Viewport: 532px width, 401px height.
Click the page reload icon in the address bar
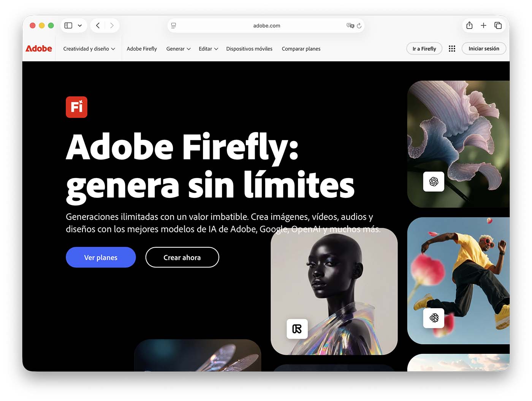[x=359, y=25]
